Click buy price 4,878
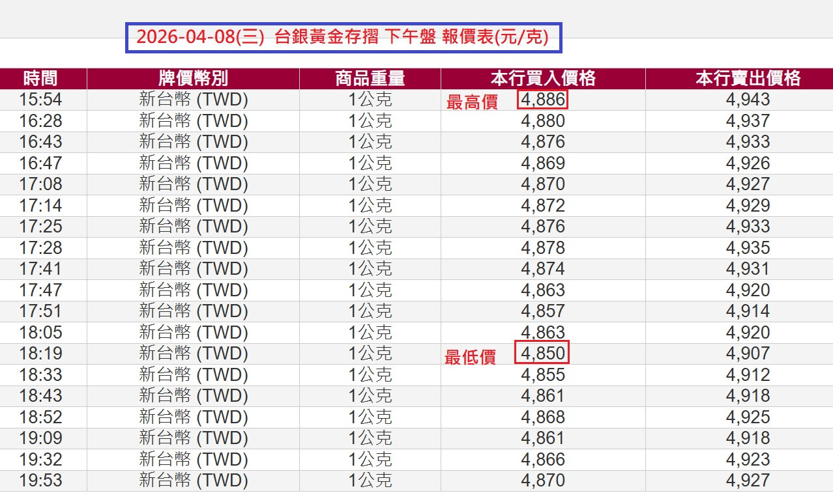This screenshot has width=833, height=504. click(543, 248)
